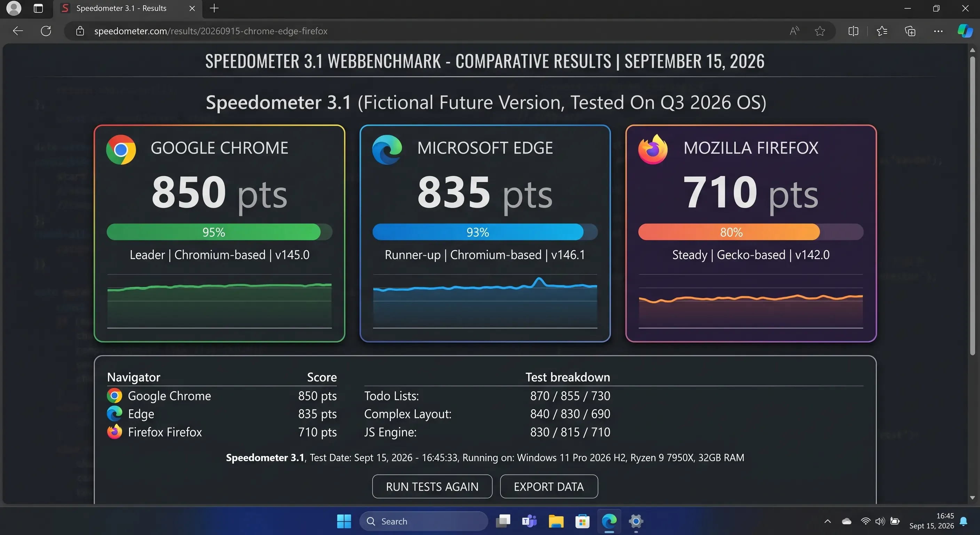Click the speedometer.com address bar URL
Screen dimensions: 980x535
[211, 31]
